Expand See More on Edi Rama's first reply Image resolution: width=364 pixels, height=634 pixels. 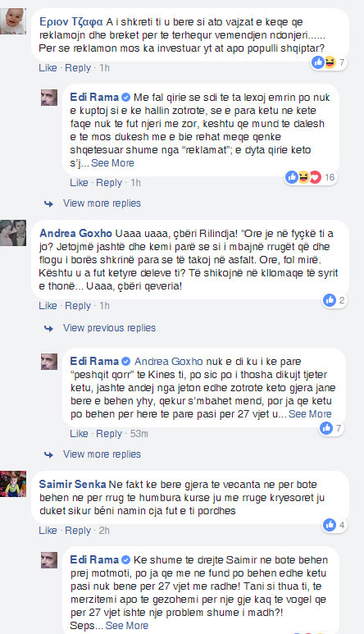coord(112,163)
